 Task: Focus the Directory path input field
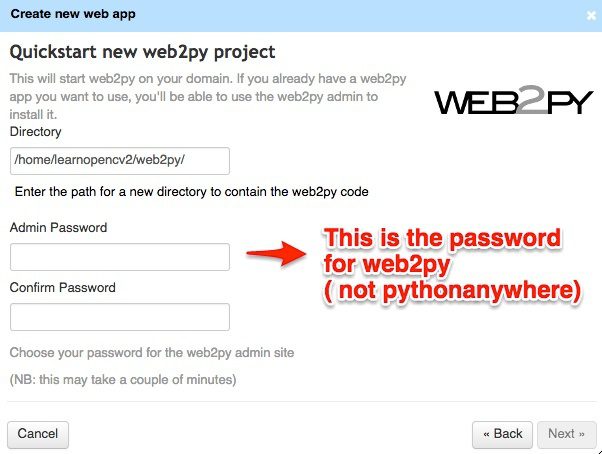pos(120,161)
